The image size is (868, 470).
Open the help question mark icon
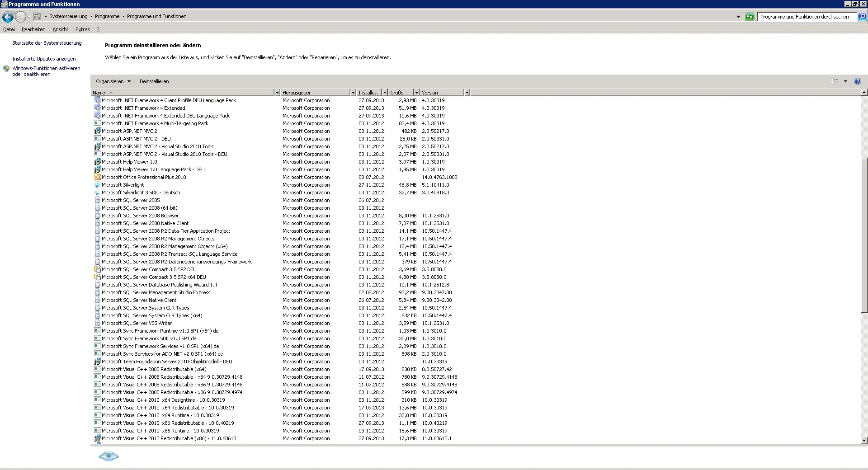[x=857, y=81]
